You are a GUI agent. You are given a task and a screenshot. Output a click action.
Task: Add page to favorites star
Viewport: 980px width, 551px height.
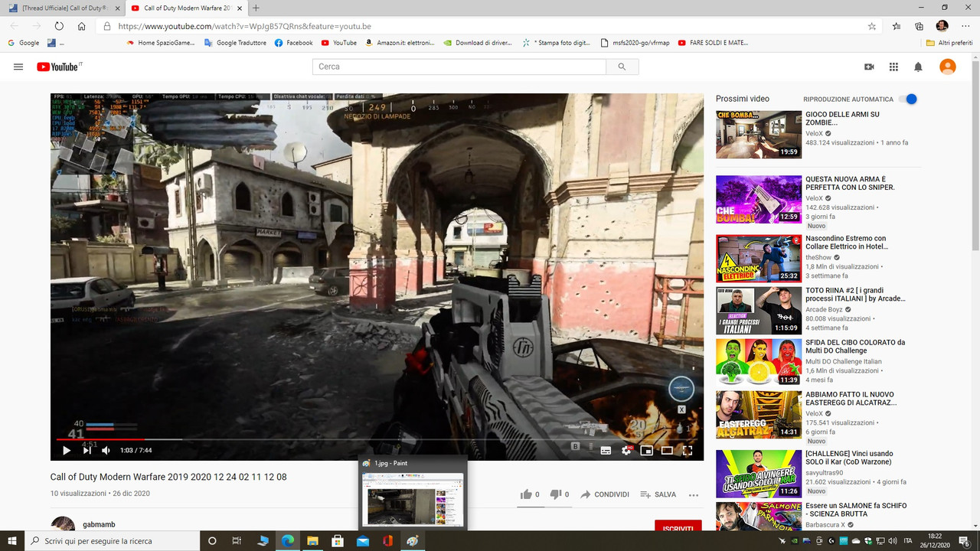tap(872, 26)
